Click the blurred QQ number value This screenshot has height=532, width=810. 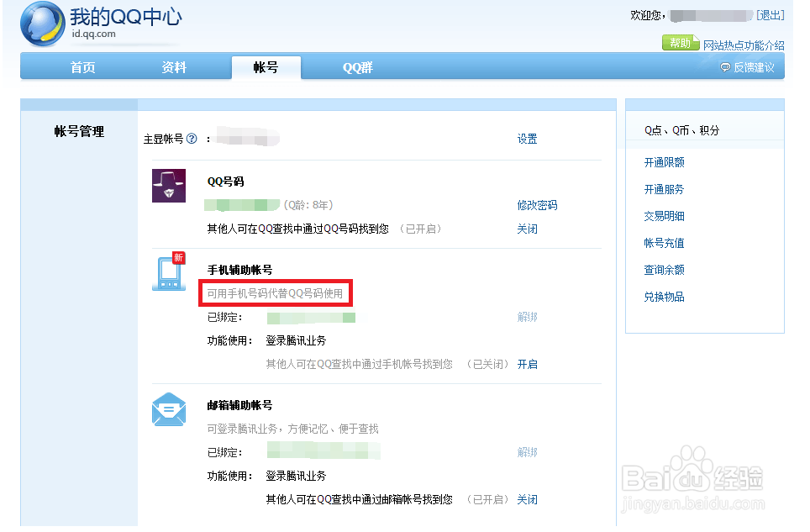[x=242, y=205]
